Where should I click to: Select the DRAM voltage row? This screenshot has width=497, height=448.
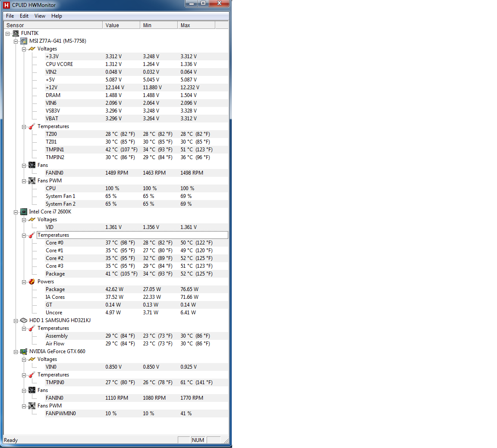pos(136,95)
